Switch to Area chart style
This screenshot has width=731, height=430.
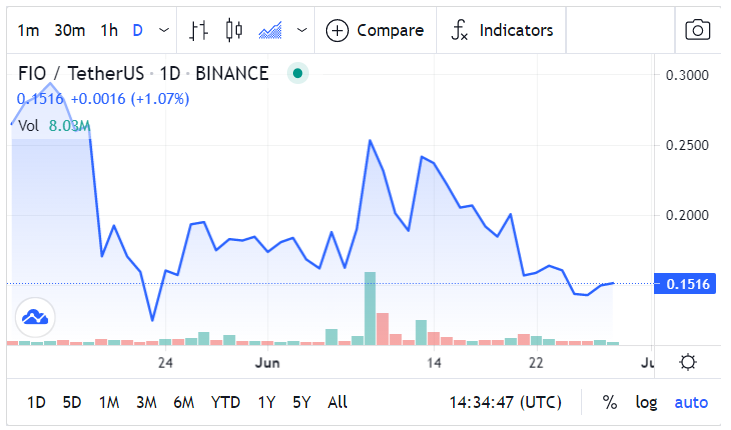270,31
